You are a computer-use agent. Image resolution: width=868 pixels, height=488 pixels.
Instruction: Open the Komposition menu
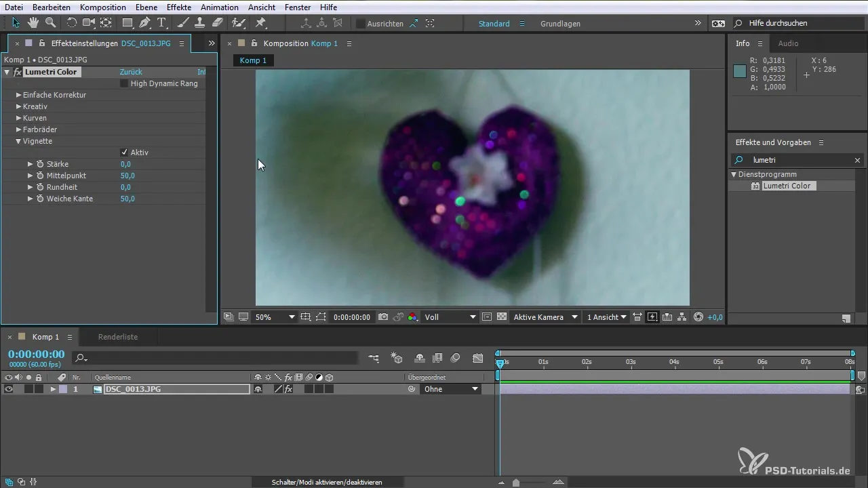(x=102, y=7)
